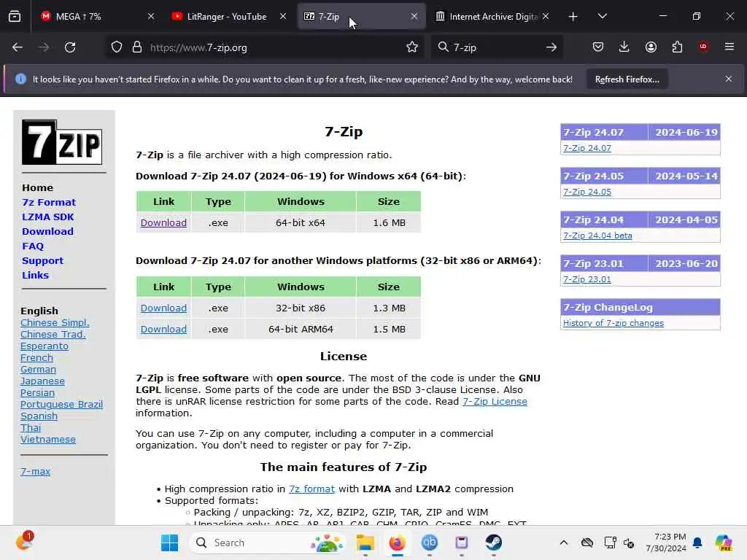This screenshot has height=560, width=747.
Task: Open the Firefox hamburger menu
Action: [729, 47]
